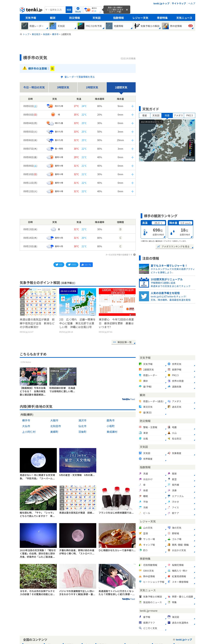Screen dimensions: 215x644
Task: Expand the 09月08日(金) forecast row
Action: click(132, 157)
